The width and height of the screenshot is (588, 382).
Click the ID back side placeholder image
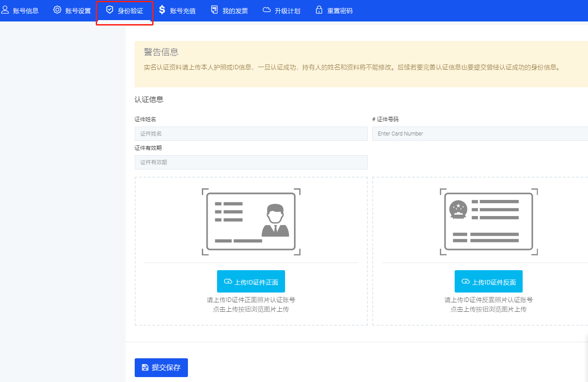click(x=489, y=221)
